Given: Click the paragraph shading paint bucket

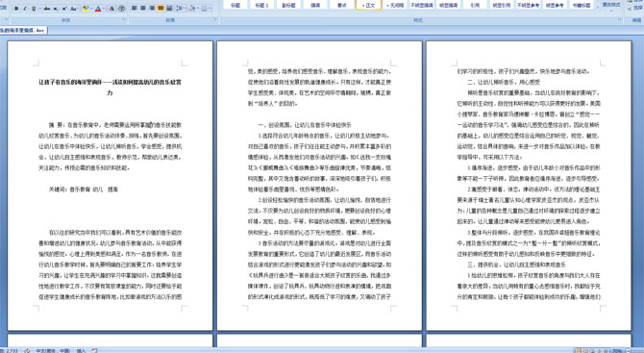Looking at the screenshot, I should tap(192, 9).
